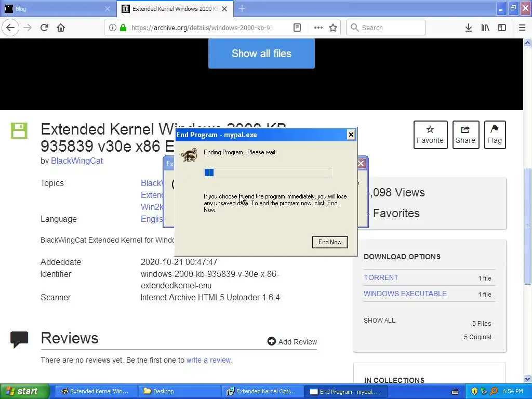
Task: Click the scrollbar up arrow
Action: 527,43
